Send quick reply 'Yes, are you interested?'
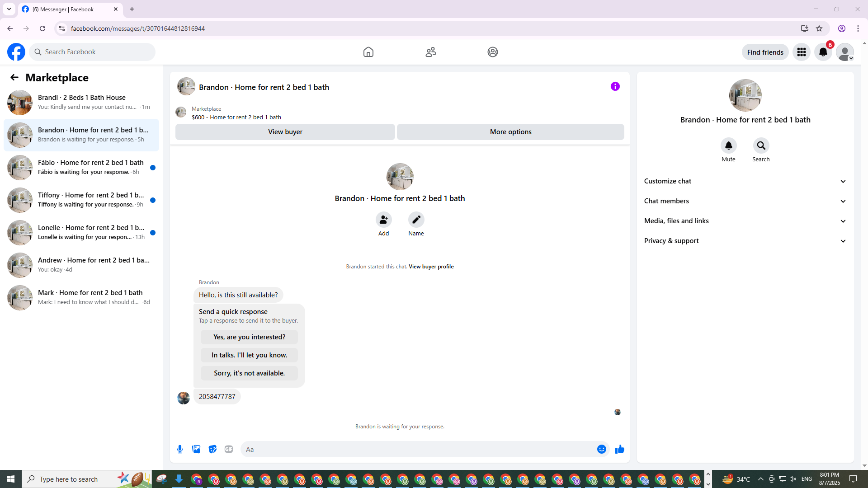Screen dimensions: 868x488 click(250, 337)
